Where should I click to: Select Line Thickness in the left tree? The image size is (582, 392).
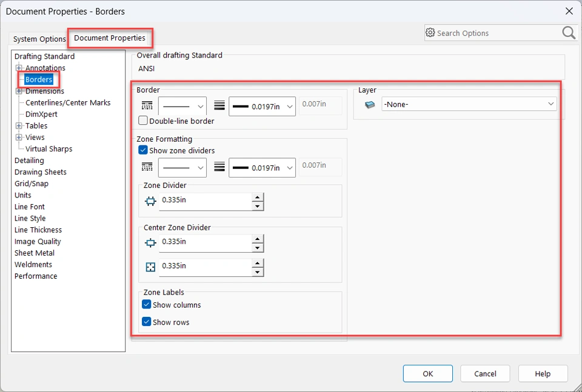tap(38, 230)
